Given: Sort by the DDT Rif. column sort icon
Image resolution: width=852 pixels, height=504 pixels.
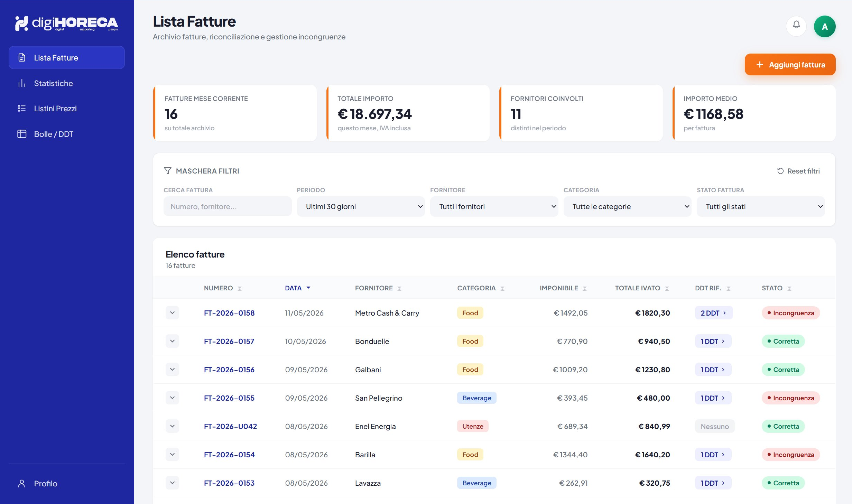Looking at the screenshot, I should click(729, 288).
